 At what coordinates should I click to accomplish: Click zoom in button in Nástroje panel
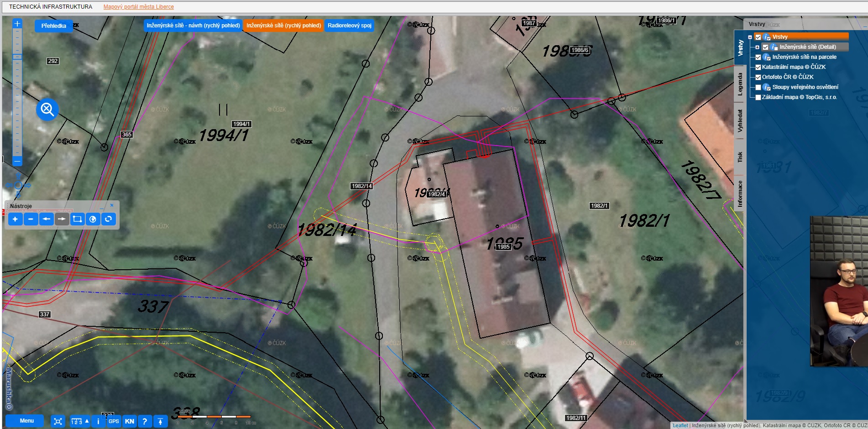coord(15,219)
